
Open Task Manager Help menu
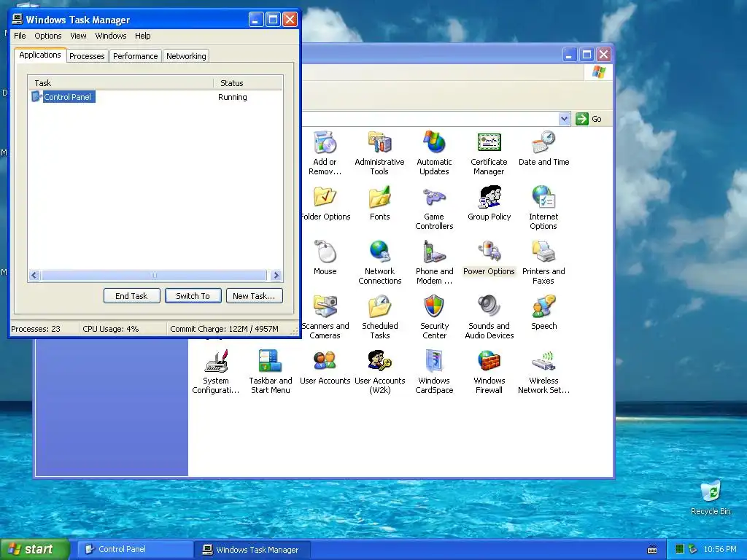coord(142,36)
